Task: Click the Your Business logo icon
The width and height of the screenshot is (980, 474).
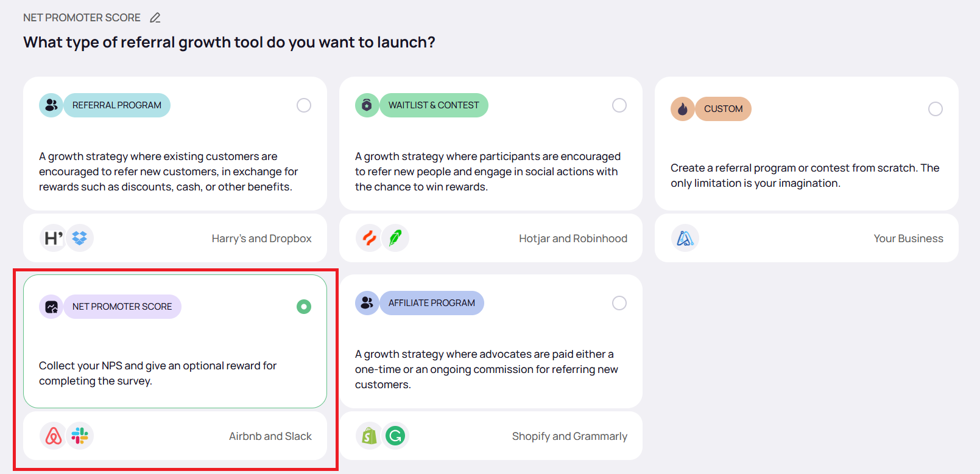Action: [x=685, y=239]
